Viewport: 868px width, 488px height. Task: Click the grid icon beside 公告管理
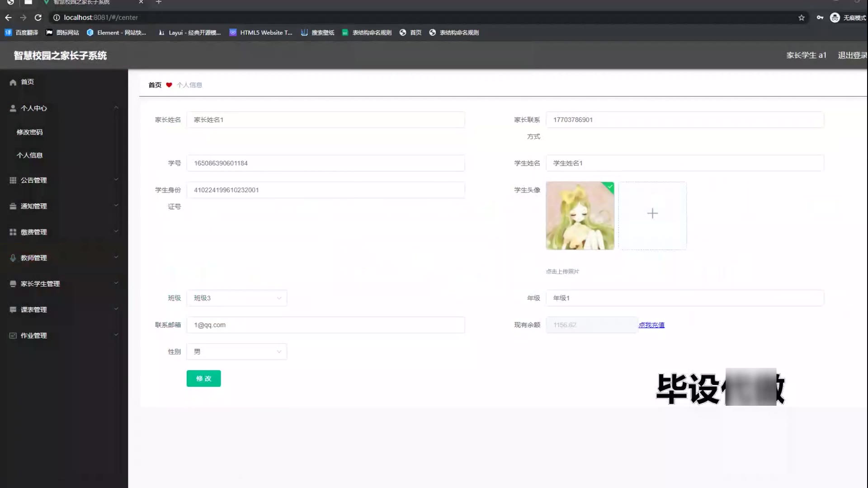13,180
